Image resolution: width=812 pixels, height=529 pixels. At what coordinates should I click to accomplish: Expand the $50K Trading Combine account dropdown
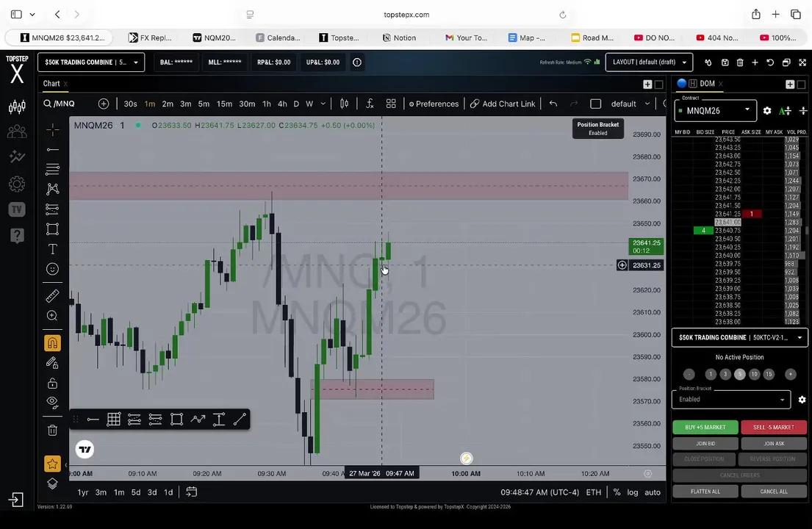pyautogui.click(x=91, y=62)
